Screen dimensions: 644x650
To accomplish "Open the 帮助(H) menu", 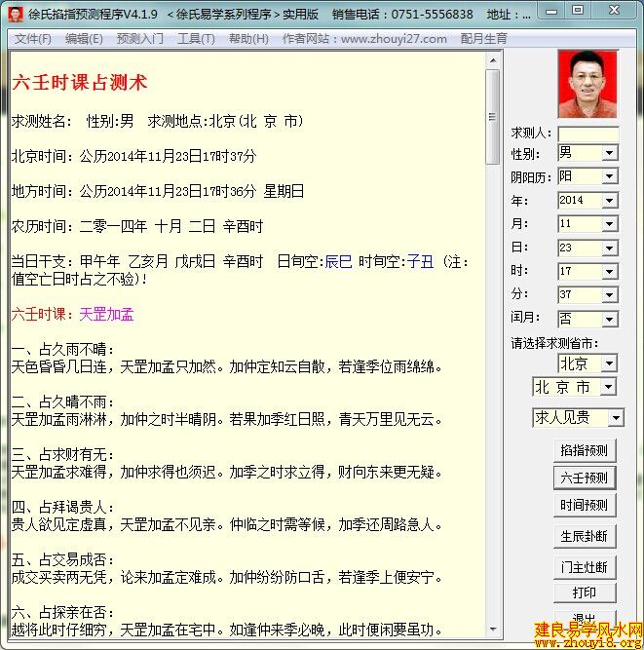I will click(x=248, y=39).
